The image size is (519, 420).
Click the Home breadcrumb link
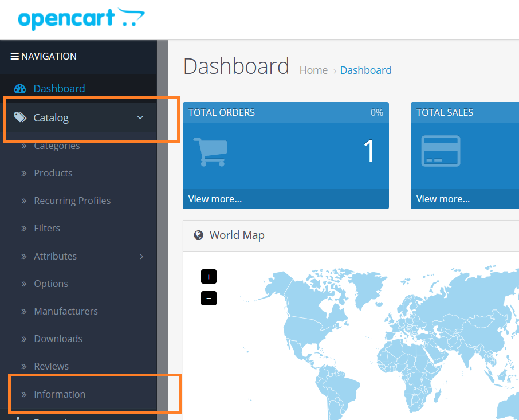313,70
